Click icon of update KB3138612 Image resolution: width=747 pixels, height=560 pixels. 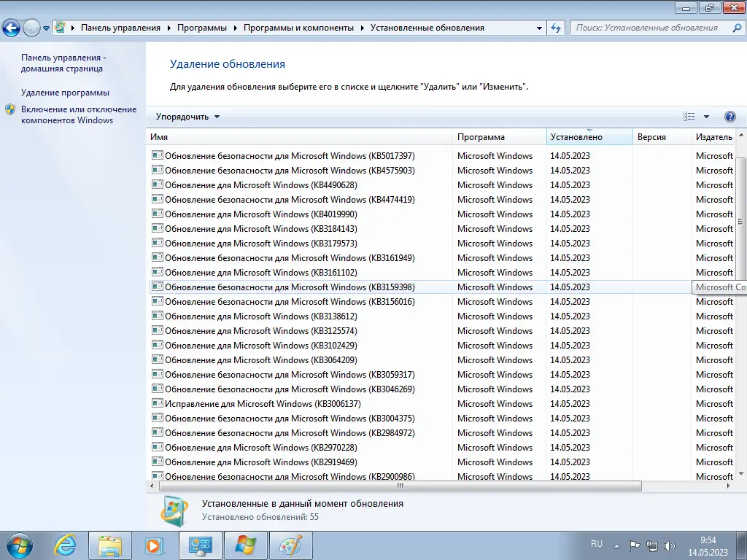[x=158, y=316]
